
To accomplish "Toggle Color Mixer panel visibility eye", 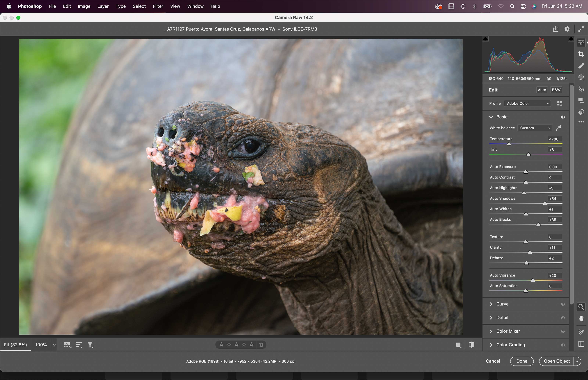I will [x=563, y=331].
